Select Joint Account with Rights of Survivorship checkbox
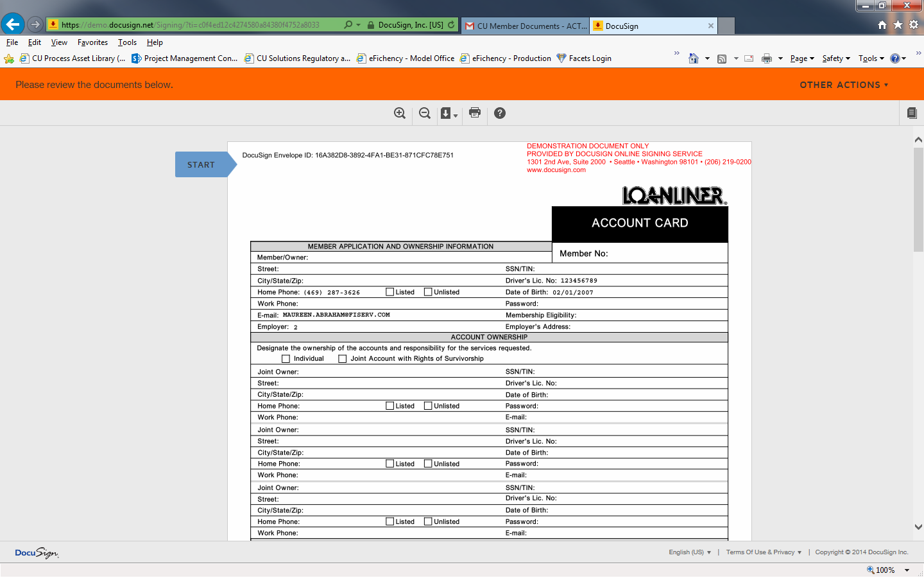Viewport: 924px width, 578px height. pos(342,358)
